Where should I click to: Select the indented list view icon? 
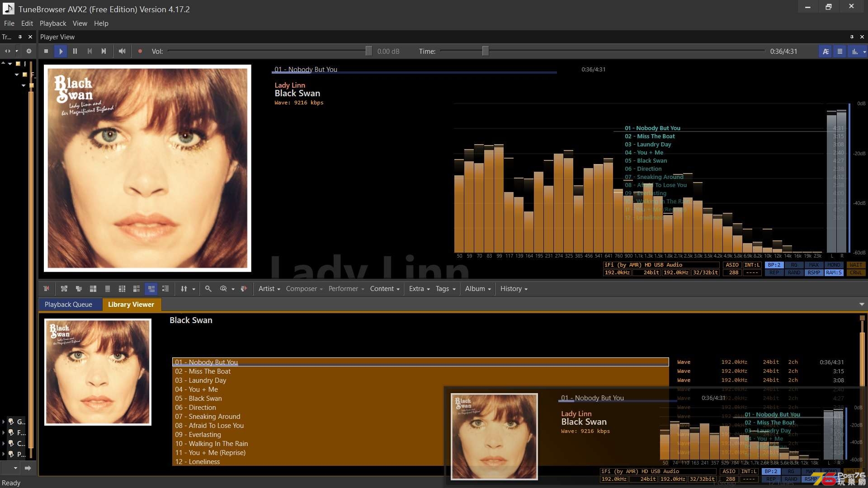pos(165,289)
